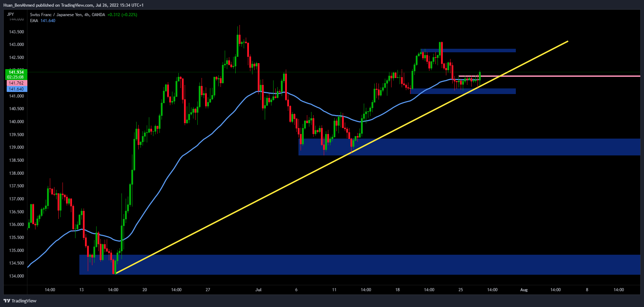
Task: Click the 143.000 price axis label
Action: tap(17, 45)
